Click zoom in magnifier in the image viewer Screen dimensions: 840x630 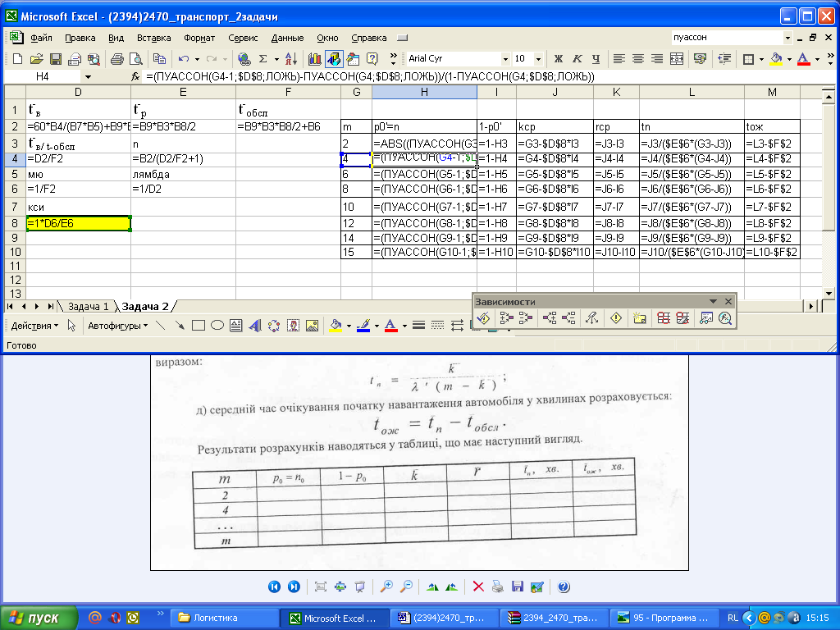[387, 587]
